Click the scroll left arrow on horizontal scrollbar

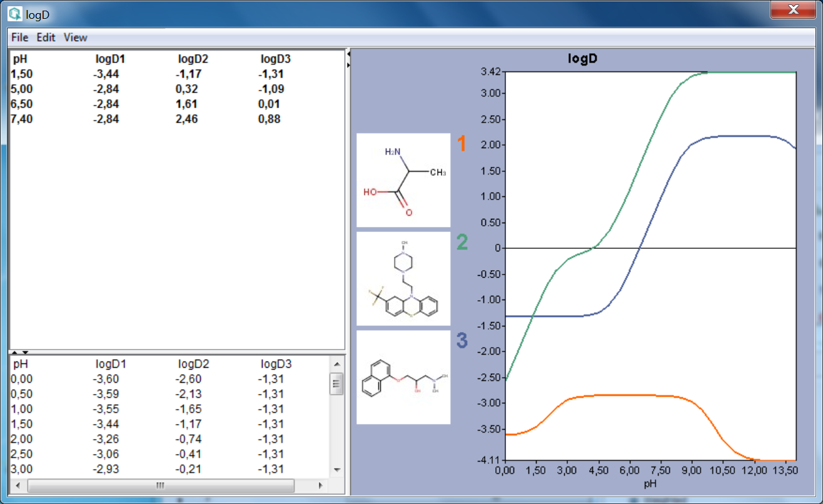(x=18, y=485)
